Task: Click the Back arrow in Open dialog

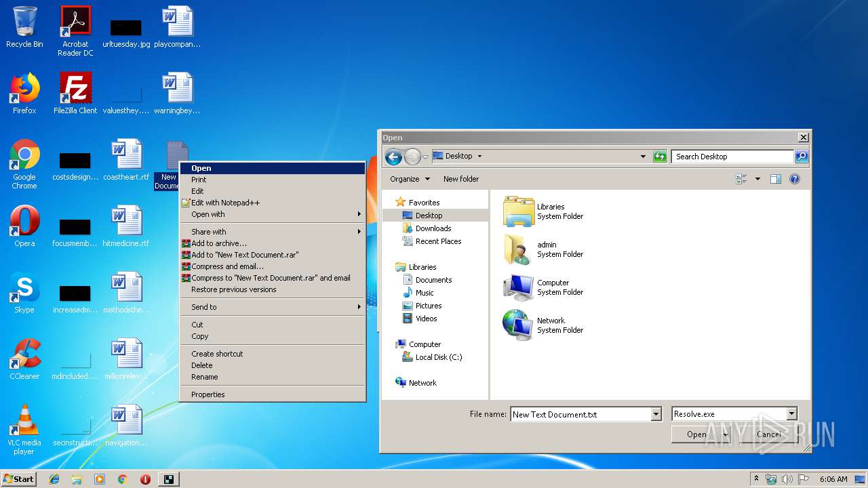Action: coord(393,157)
